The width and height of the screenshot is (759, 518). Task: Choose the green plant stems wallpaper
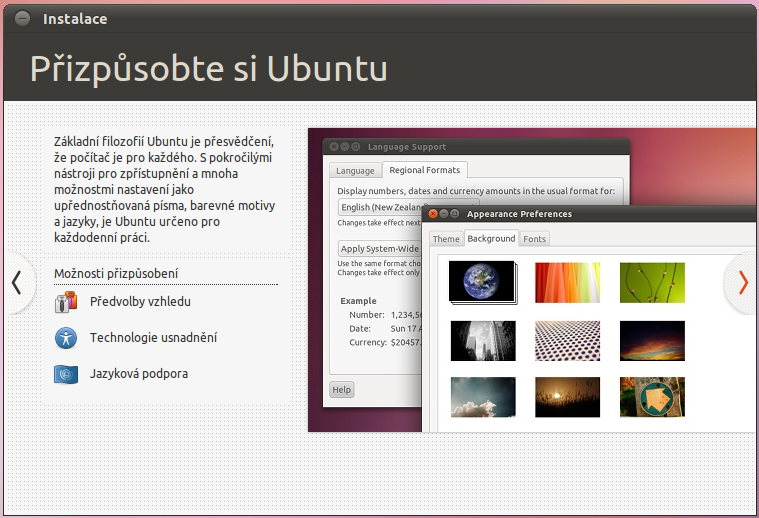pyautogui.click(x=652, y=283)
